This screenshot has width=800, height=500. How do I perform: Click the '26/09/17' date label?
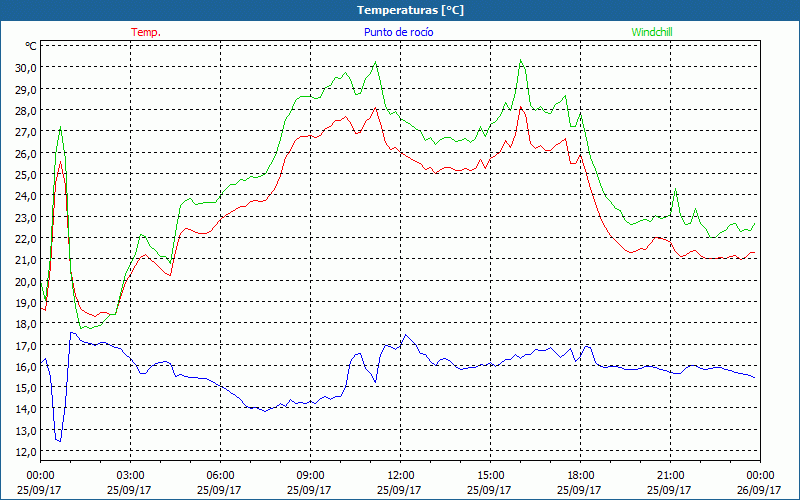[759, 490]
